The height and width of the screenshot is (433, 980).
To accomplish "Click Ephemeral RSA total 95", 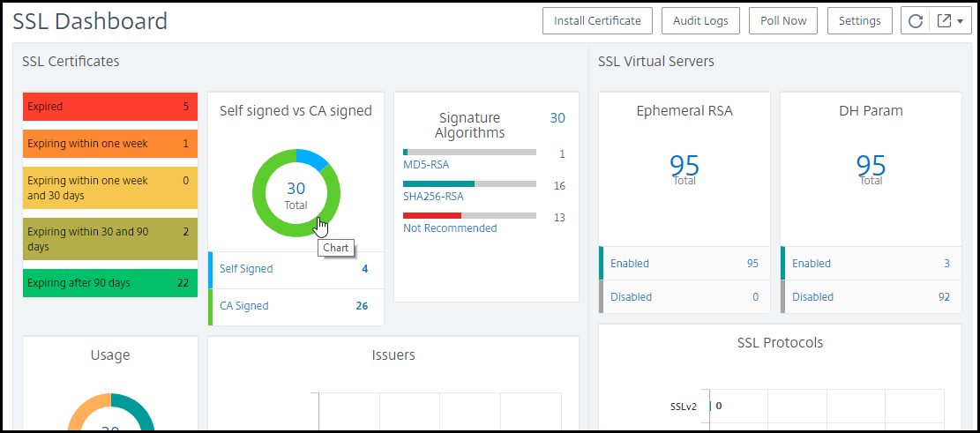I will (x=685, y=166).
